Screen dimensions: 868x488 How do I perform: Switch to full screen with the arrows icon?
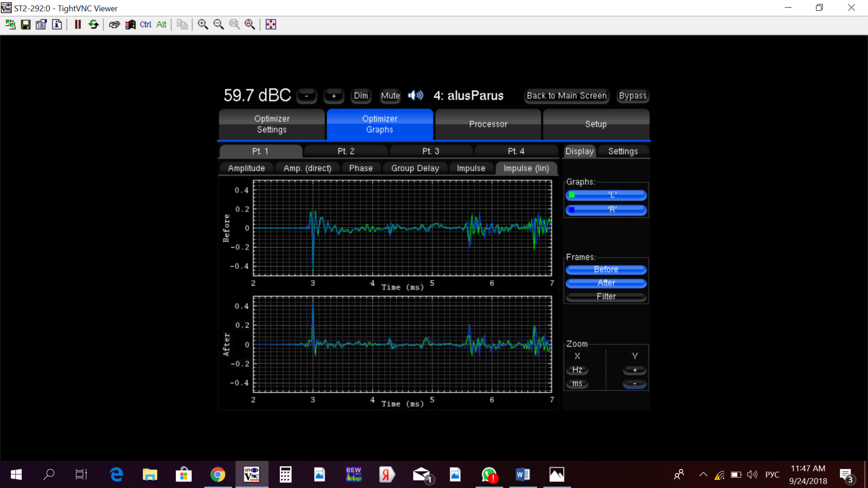(271, 24)
